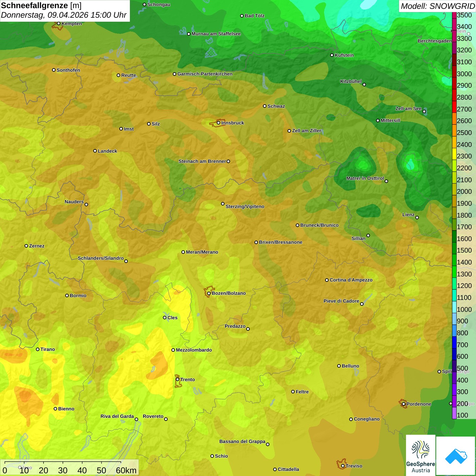Select the 2700 m red legend swatch
The image size is (476, 476).
pyautogui.click(x=454, y=107)
